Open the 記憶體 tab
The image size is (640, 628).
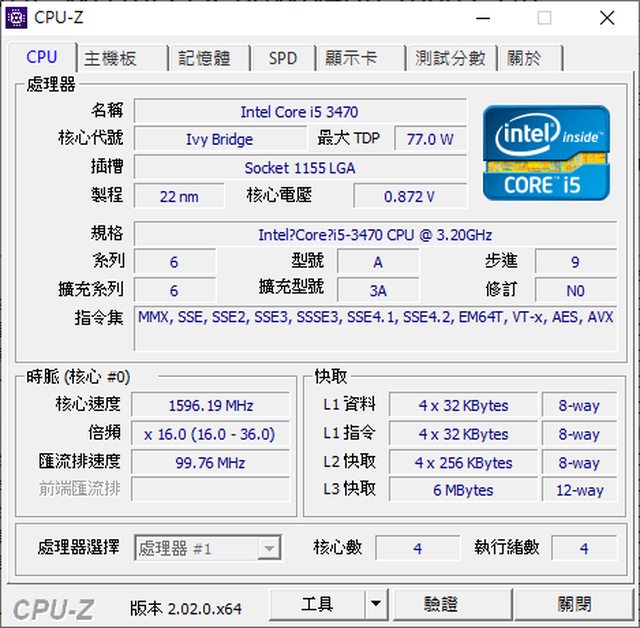coord(204,58)
